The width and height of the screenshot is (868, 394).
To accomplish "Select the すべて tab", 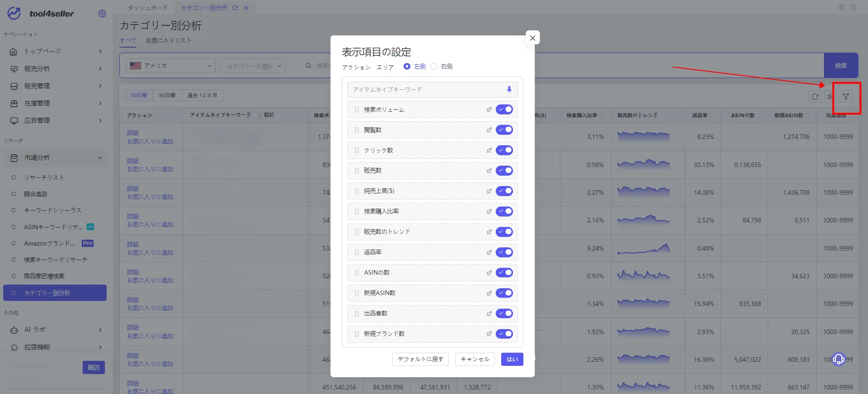I will pyautogui.click(x=128, y=40).
